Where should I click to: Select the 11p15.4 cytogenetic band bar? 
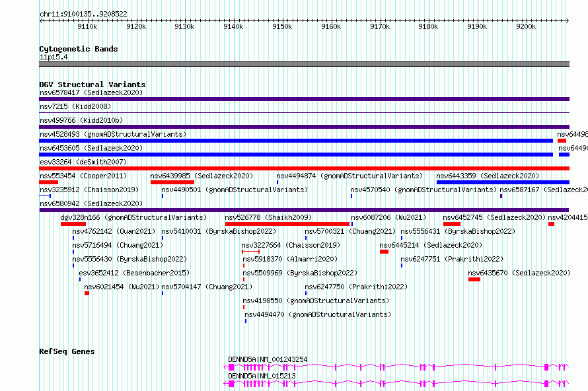[x=304, y=64]
